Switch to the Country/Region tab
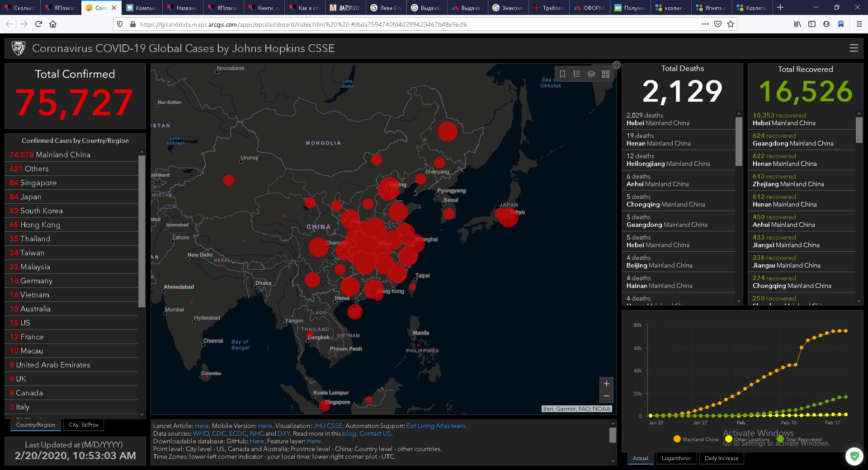This screenshot has height=470, width=868. [x=36, y=425]
